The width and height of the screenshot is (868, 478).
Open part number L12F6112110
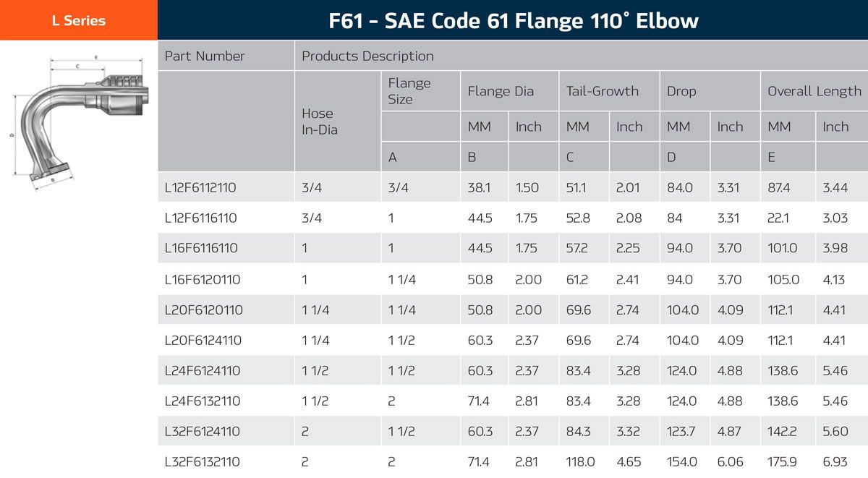tap(200, 187)
